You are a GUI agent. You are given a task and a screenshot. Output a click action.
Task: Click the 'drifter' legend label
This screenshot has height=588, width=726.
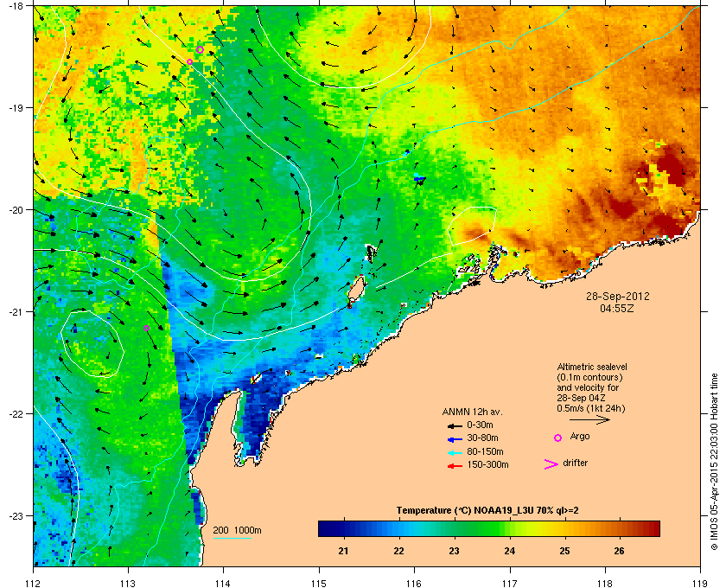point(576,463)
